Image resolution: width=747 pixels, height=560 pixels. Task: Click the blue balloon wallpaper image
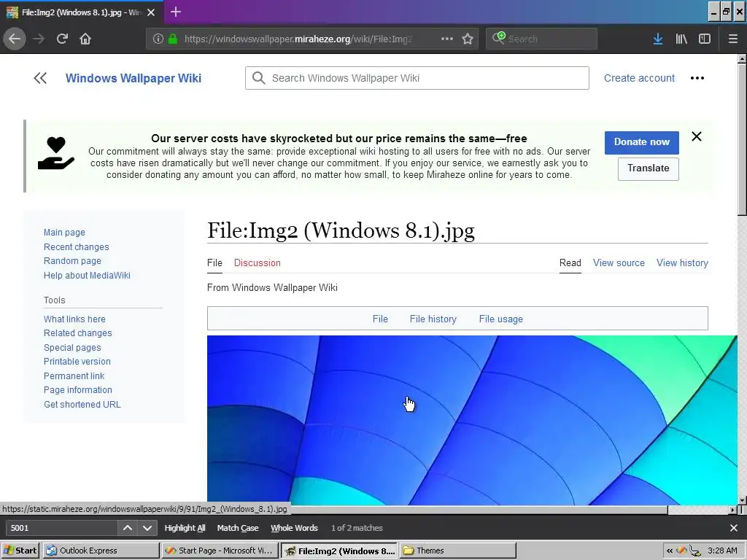click(x=472, y=420)
